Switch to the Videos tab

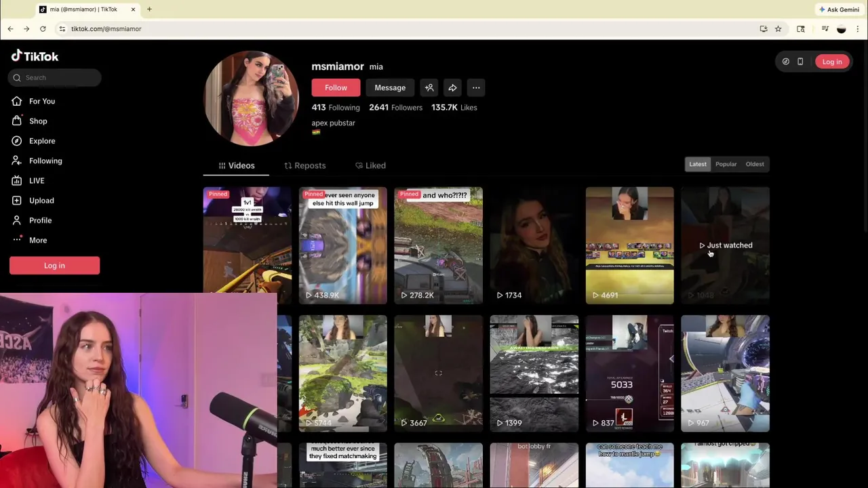236,165
